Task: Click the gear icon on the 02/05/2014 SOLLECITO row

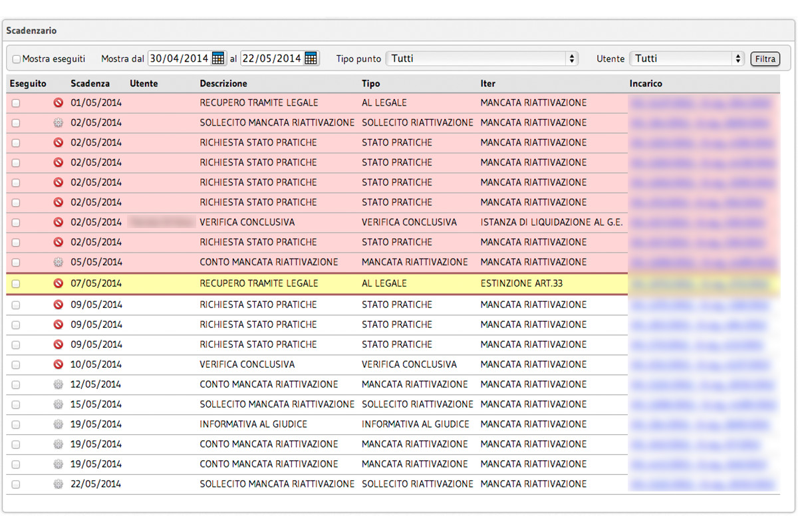Action: 58,123
